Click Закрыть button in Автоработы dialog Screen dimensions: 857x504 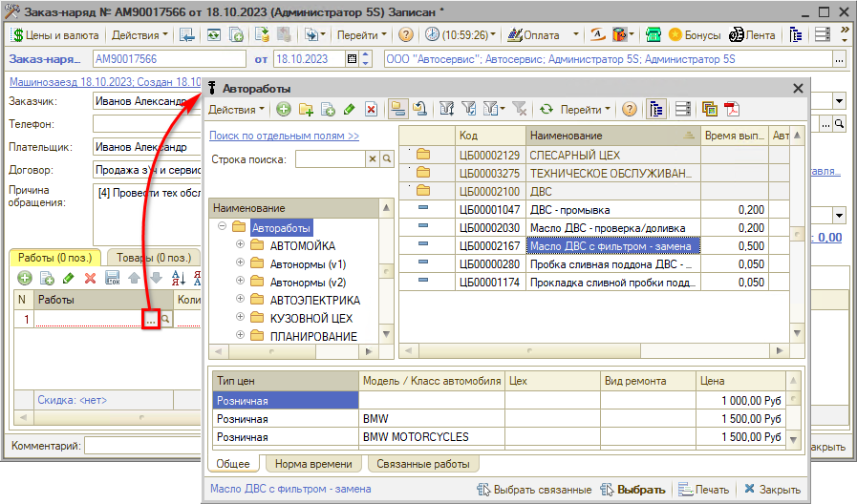(x=773, y=490)
